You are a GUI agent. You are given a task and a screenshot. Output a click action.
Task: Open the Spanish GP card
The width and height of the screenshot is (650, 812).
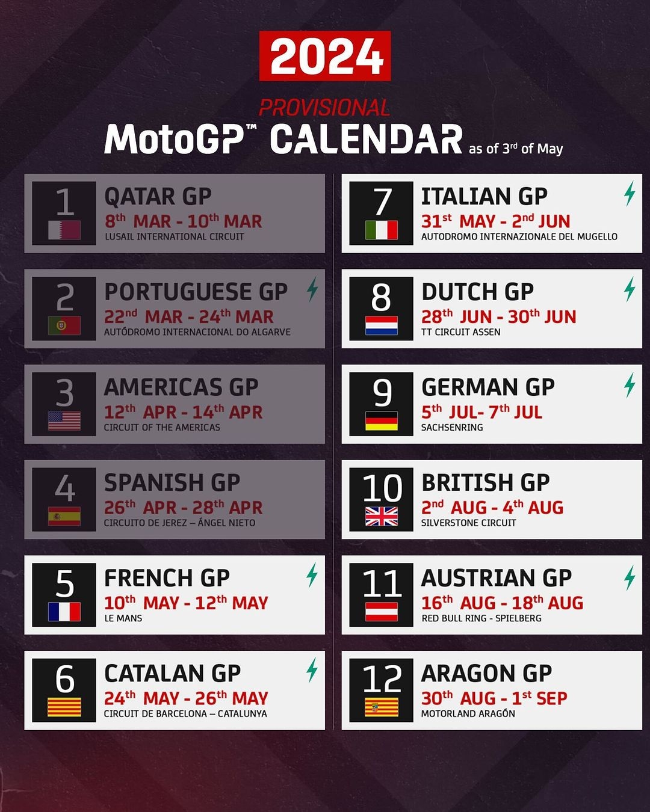(175, 499)
